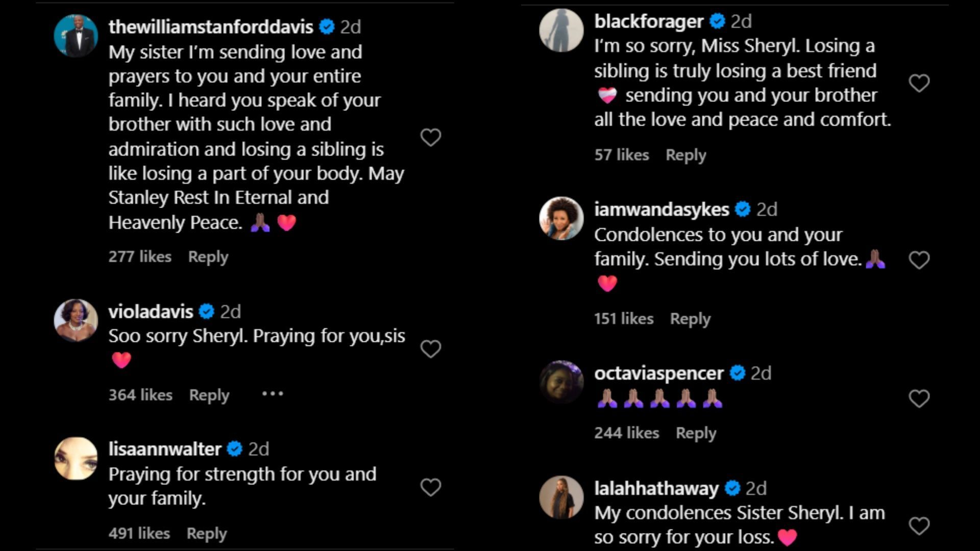The image size is (980, 551).
Task: Open blackforager's profile picture
Action: [561, 31]
